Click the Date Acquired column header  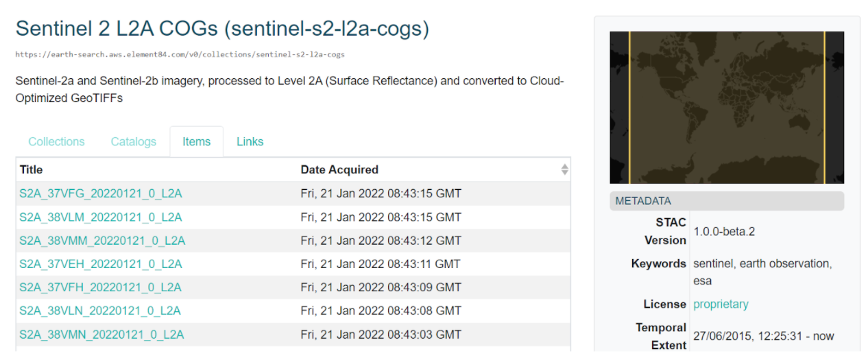433,169
